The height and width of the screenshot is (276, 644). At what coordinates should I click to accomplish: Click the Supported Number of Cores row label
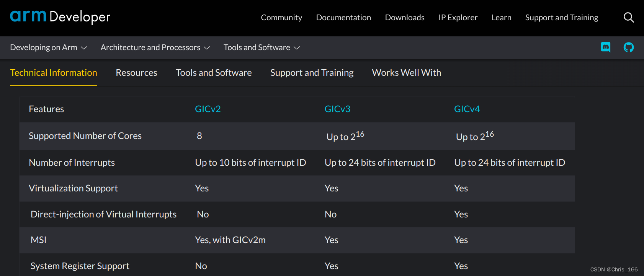point(85,136)
